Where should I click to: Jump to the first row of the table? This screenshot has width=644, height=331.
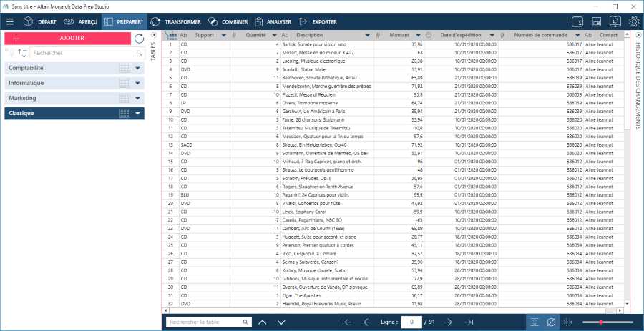(347, 322)
